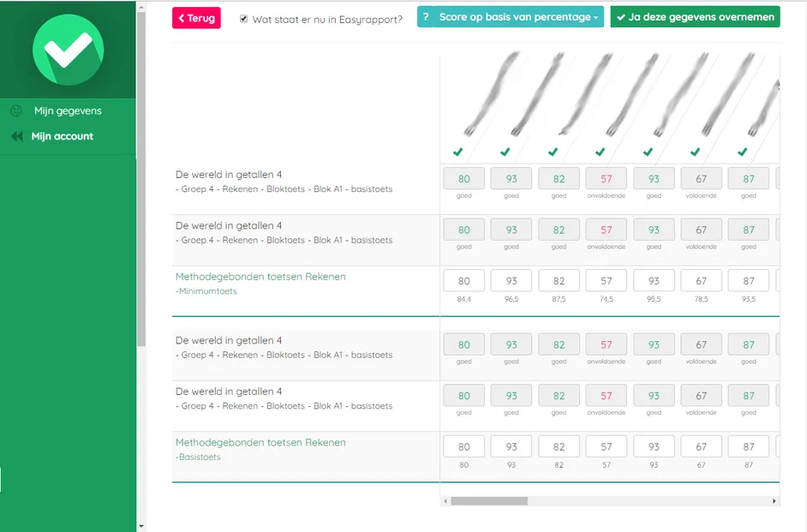
Task: Click 'Ja deze gegevens overnemen' button
Action: 696,17
